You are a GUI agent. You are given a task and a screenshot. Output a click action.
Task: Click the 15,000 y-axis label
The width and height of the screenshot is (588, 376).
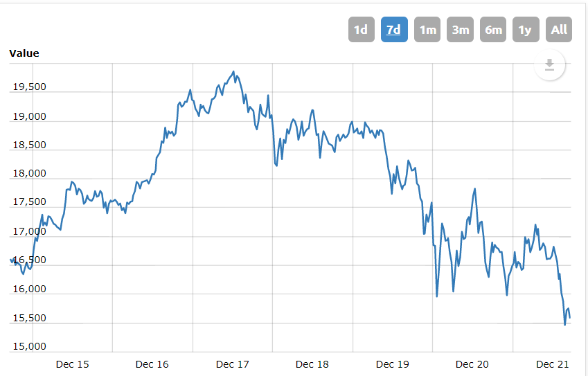[x=29, y=347]
